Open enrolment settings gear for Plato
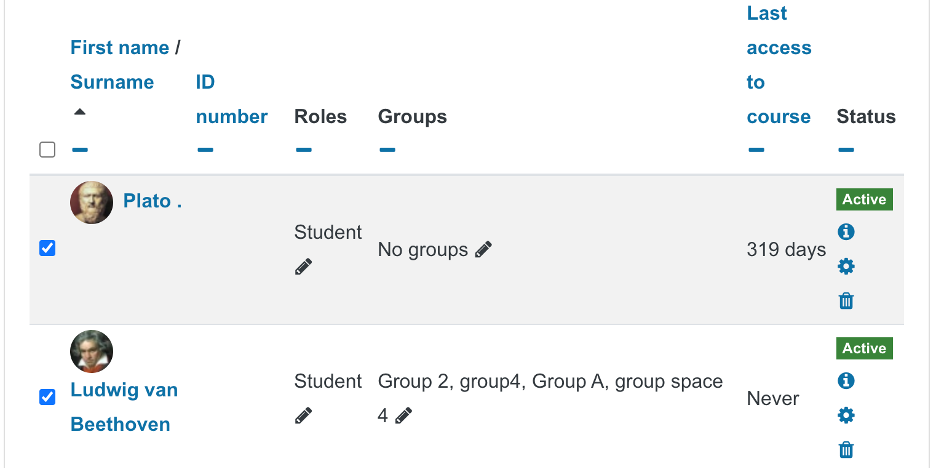Image resolution: width=936 pixels, height=468 pixels. 846,267
